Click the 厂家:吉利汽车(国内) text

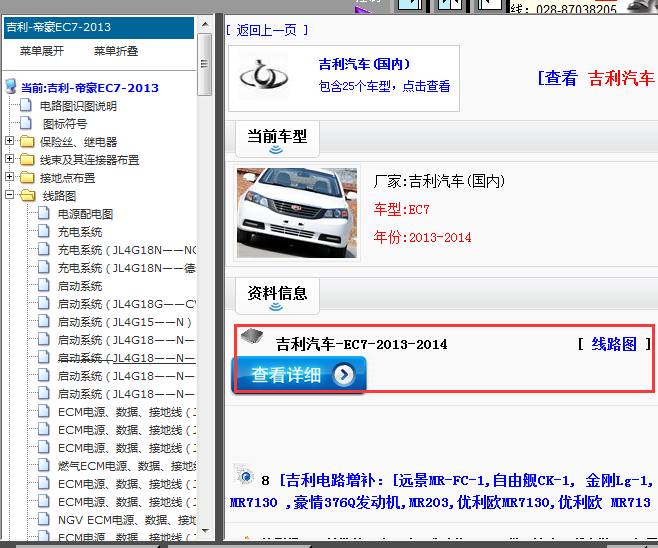click(439, 181)
